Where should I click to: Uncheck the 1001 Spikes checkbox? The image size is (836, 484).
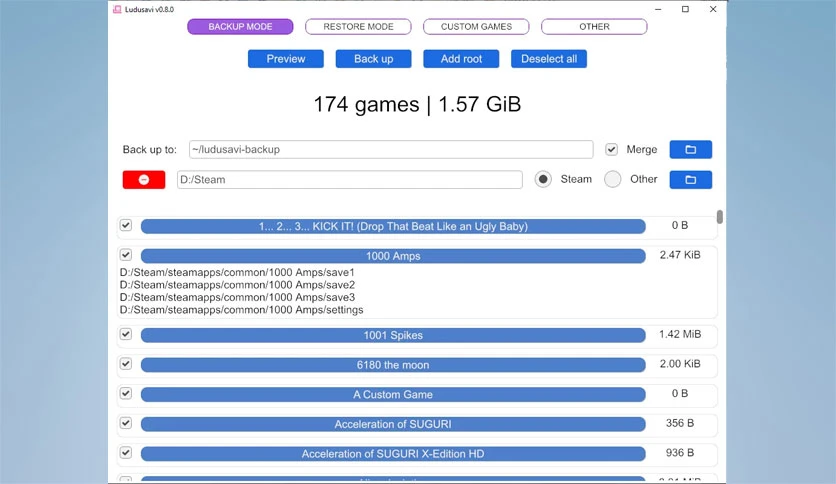(126, 334)
